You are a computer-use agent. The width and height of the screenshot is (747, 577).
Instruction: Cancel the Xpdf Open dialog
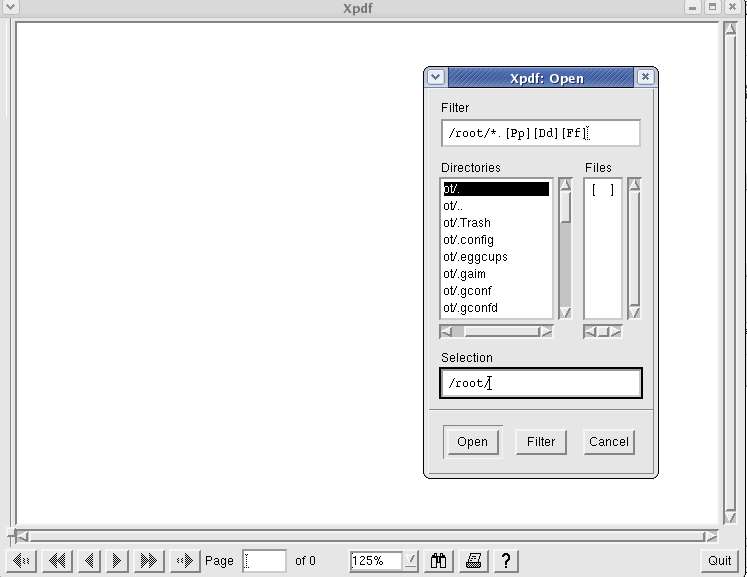tap(609, 442)
